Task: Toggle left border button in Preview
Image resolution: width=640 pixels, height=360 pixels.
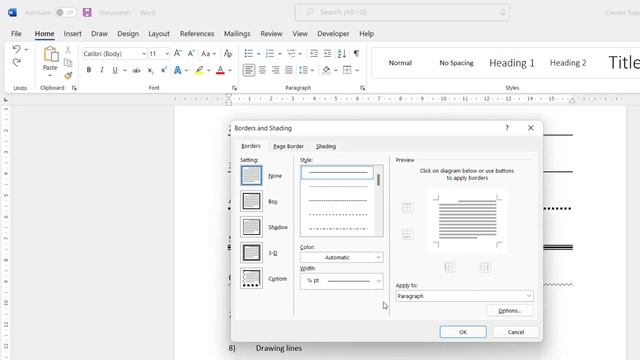Action: click(449, 267)
